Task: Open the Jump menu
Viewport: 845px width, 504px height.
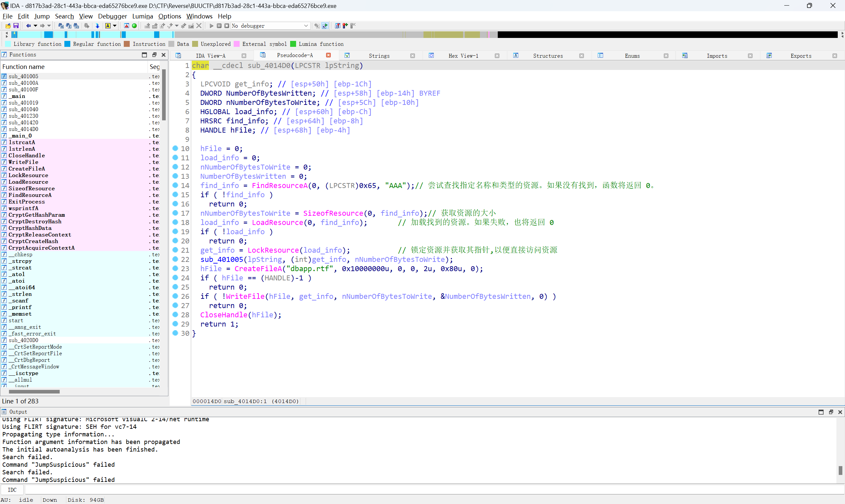Action: click(x=42, y=16)
